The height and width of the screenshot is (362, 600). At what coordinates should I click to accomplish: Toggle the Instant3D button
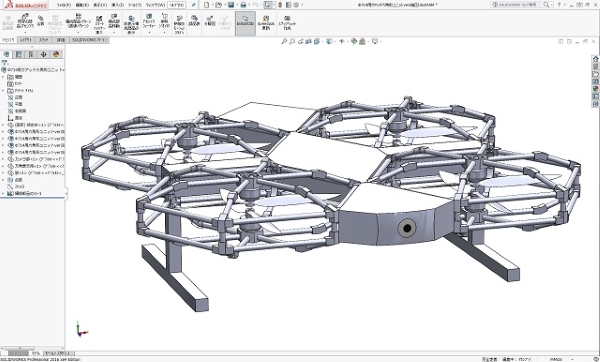245,23
